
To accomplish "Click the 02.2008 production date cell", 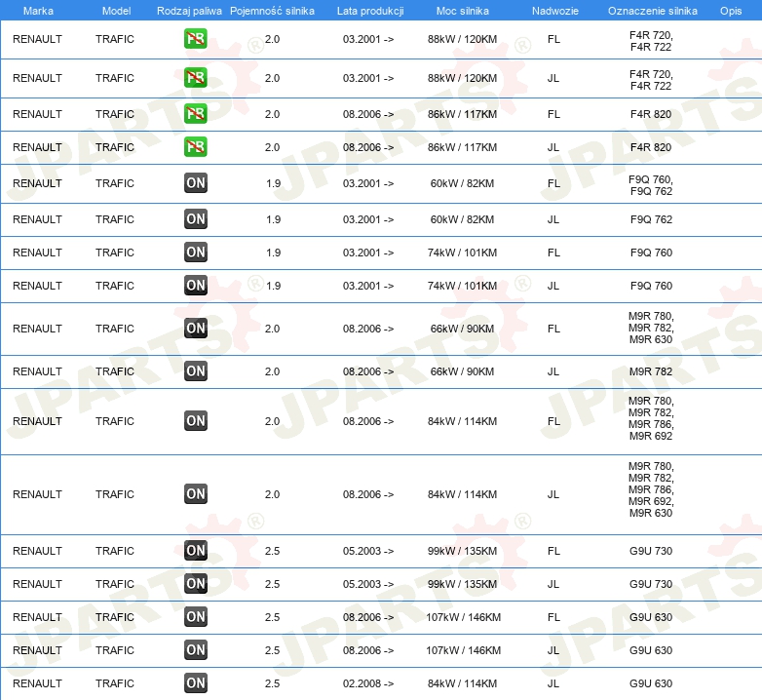I will pos(368,683).
